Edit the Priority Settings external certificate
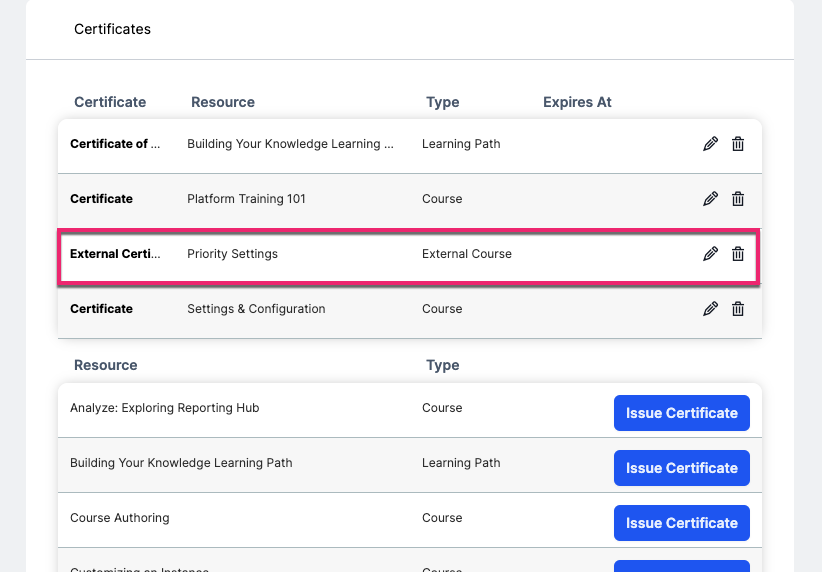 tap(710, 254)
